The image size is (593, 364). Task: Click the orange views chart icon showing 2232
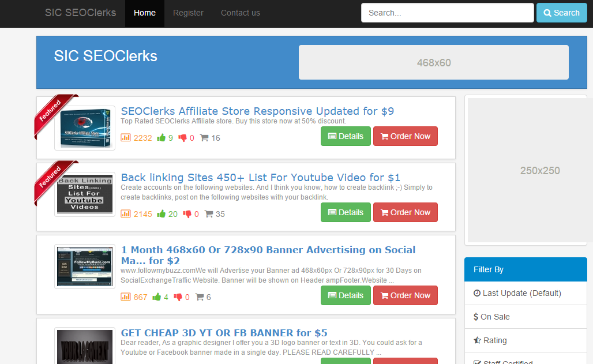point(126,138)
